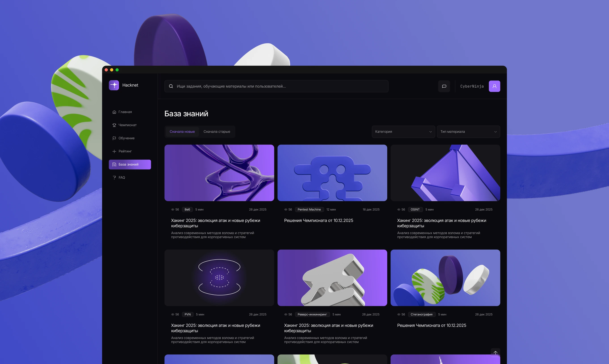Open Обучение section in the sidebar
This screenshot has width=609, height=364.
pos(130,138)
